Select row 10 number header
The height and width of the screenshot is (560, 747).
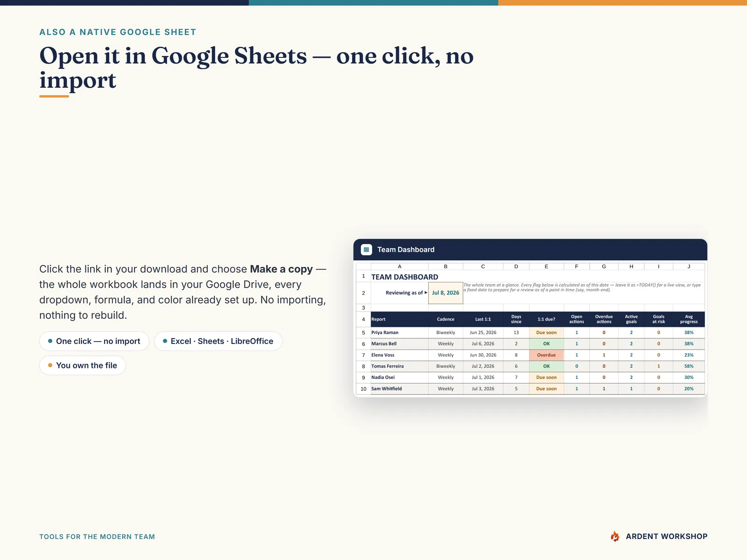[x=363, y=389]
